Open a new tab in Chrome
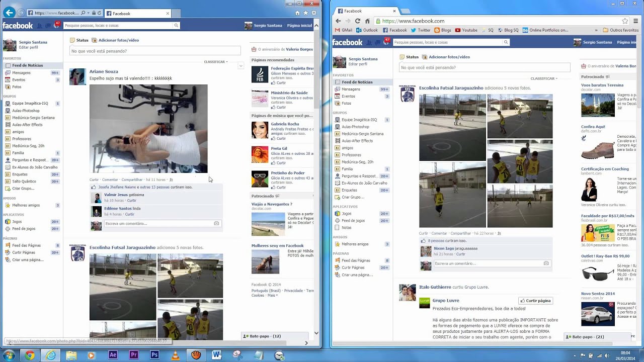The width and height of the screenshot is (644, 362). coord(407,11)
